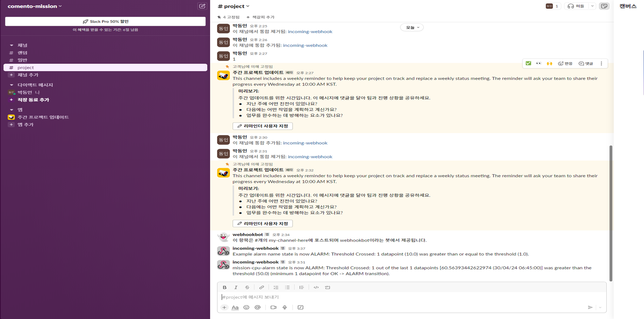Click 직장 동료 추가

coord(33,100)
